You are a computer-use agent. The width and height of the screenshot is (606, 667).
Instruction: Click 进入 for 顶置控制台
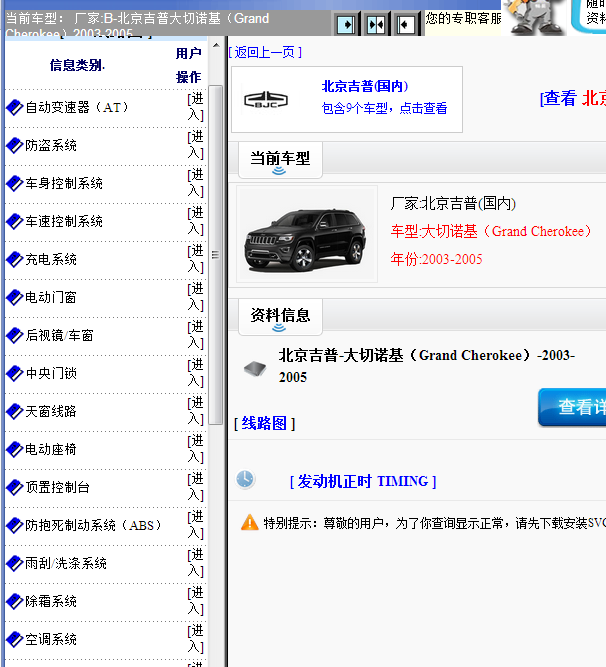[x=196, y=487]
